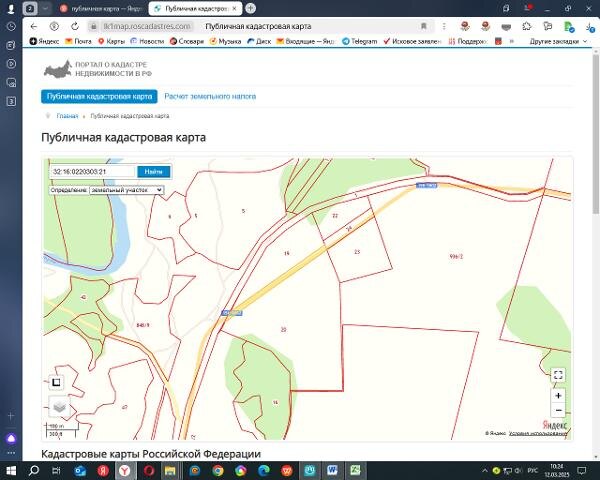Open the notification center icon
Screen dimensions: 600x480
(x=582, y=470)
